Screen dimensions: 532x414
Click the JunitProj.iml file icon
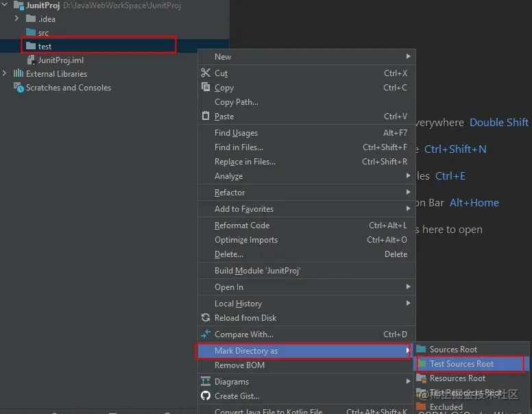click(32, 60)
